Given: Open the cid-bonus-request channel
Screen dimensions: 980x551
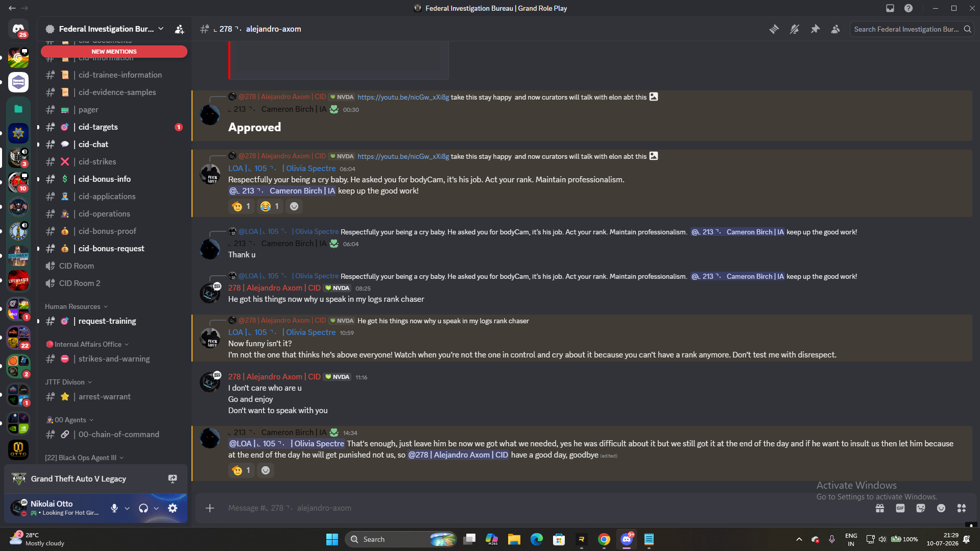Looking at the screenshot, I should (x=114, y=249).
